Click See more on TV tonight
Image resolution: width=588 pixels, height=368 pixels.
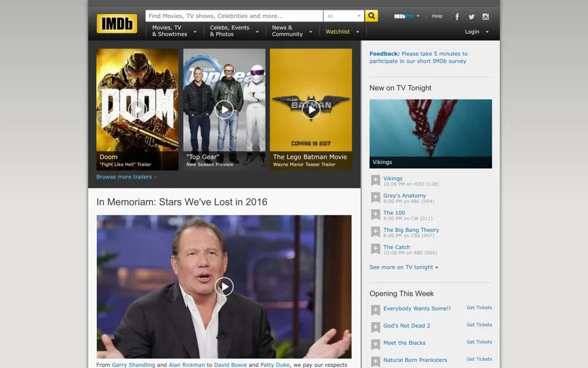pos(401,267)
